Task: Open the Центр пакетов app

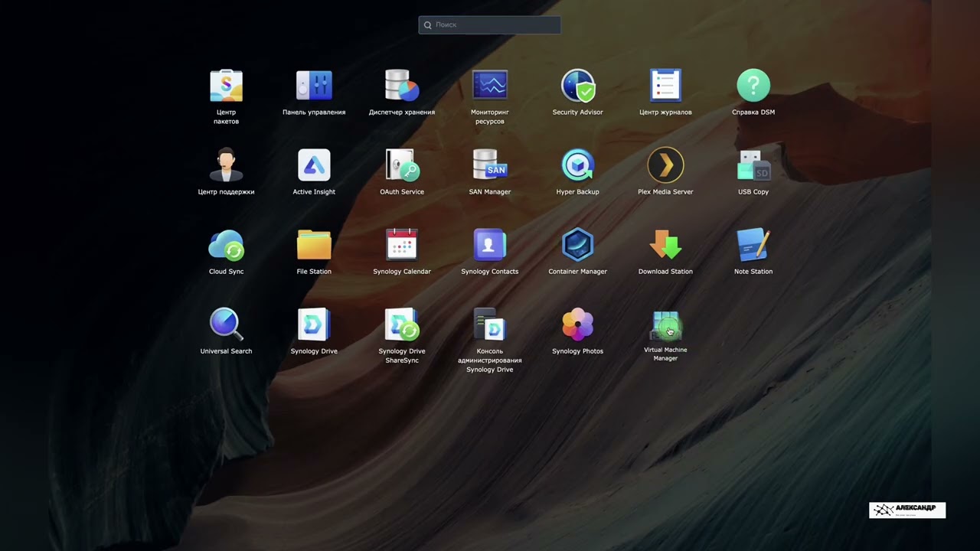Action: (x=226, y=86)
